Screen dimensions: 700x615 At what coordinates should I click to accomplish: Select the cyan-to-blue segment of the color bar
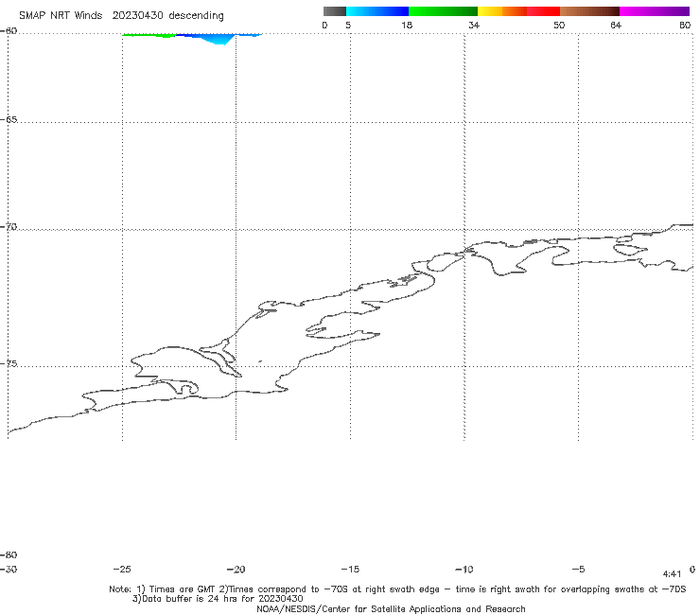377,11
